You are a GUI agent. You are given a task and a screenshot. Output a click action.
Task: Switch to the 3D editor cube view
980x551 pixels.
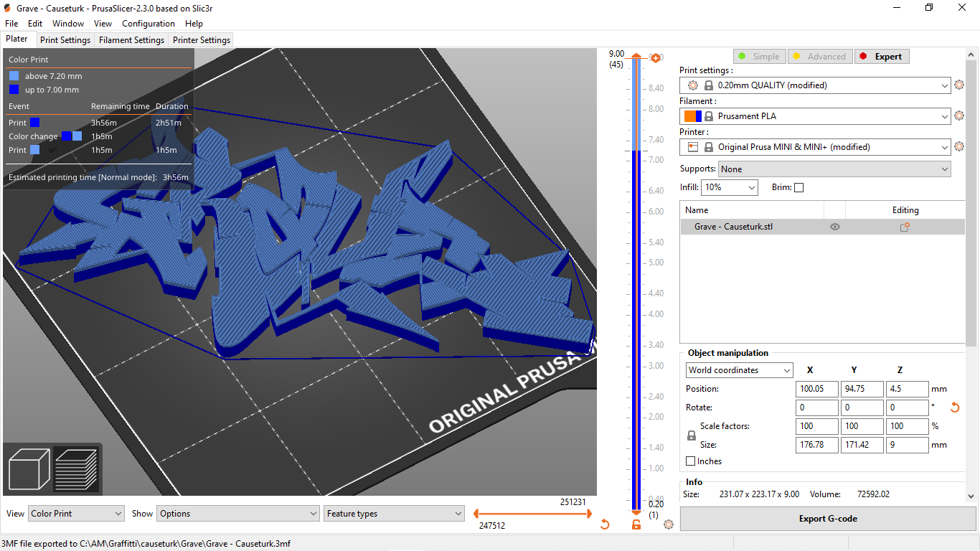click(x=29, y=469)
